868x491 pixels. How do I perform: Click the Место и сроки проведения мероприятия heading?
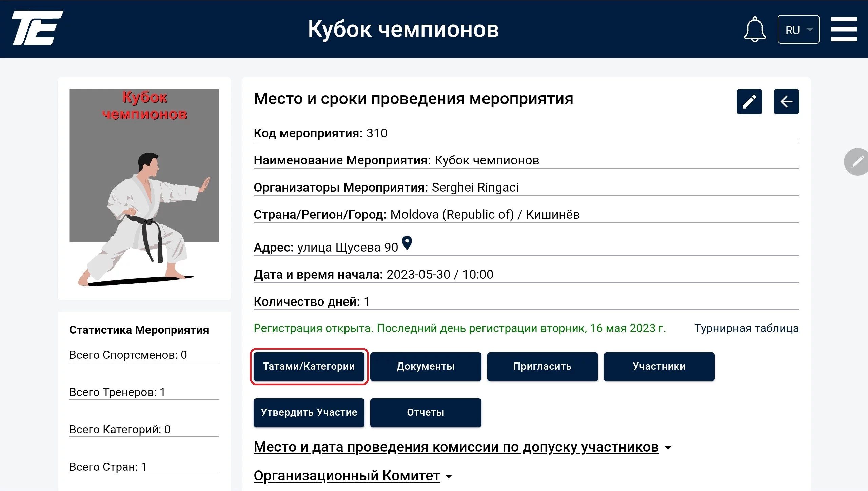coord(413,99)
